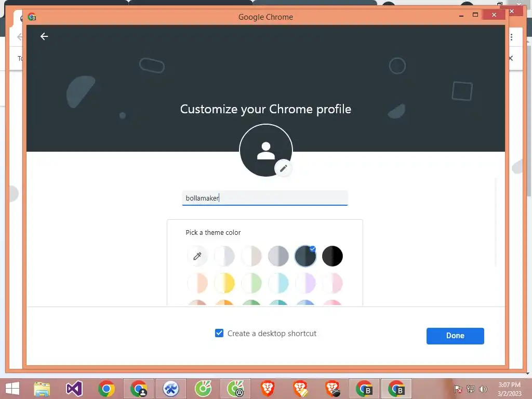
Task: Choose the light cyan theme color
Action: click(x=278, y=283)
